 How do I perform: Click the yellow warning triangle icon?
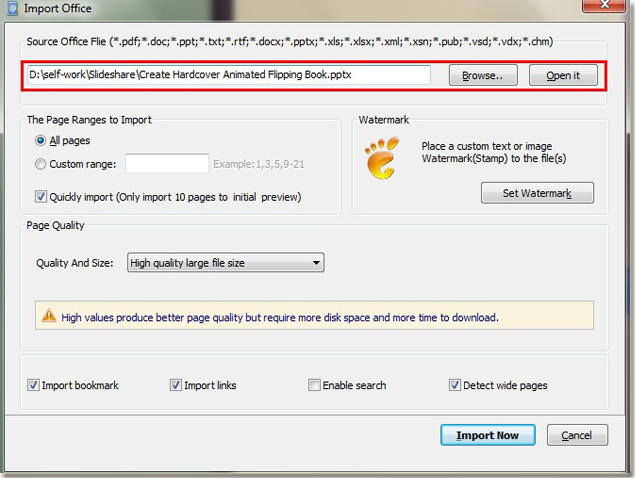(x=49, y=315)
